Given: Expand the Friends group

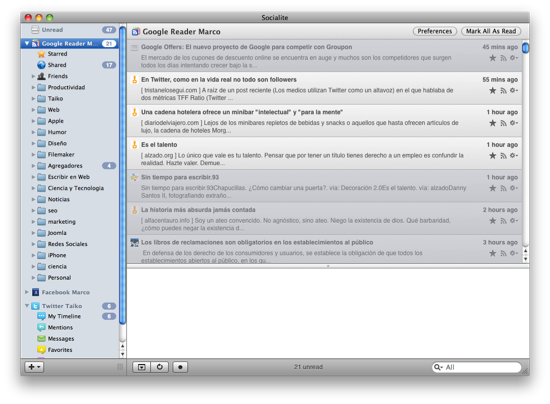Looking at the screenshot, I should pyautogui.click(x=33, y=76).
